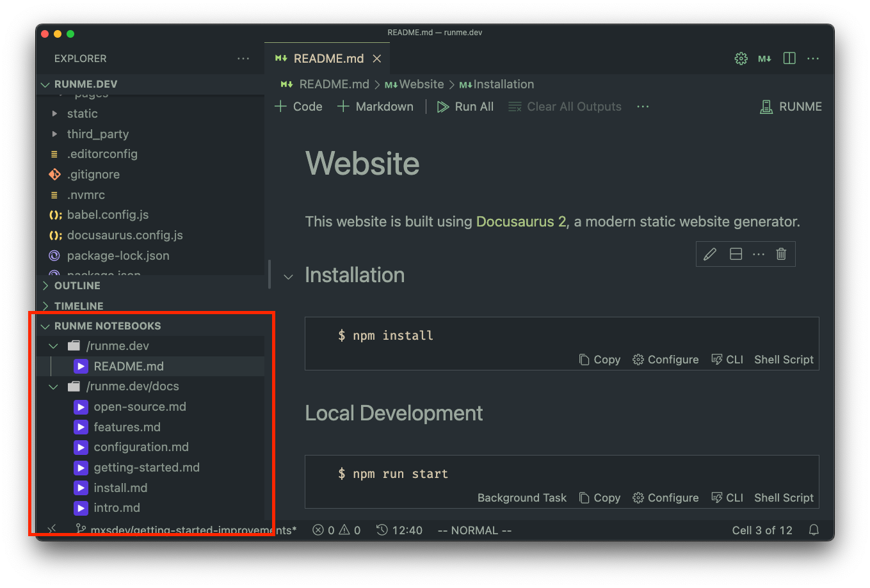Copy the npm run start command
This screenshot has height=588, width=870.
[600, 498]
